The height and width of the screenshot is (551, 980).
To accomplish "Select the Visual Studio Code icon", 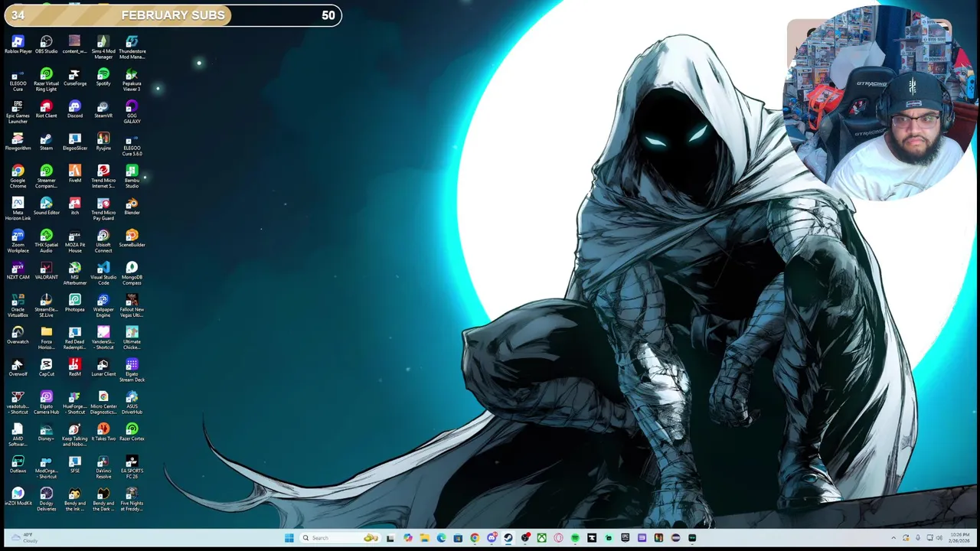I will coord(103,273).
